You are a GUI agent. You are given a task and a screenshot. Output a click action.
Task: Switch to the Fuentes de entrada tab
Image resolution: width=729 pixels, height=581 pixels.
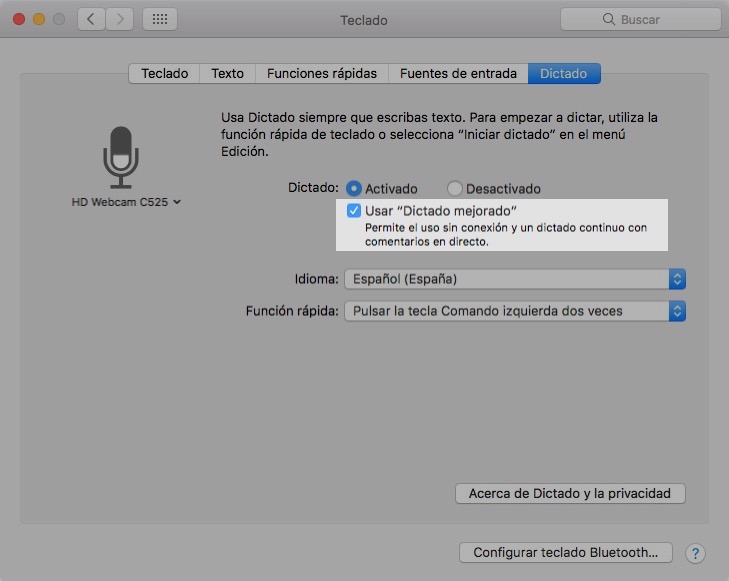[458, 73]
